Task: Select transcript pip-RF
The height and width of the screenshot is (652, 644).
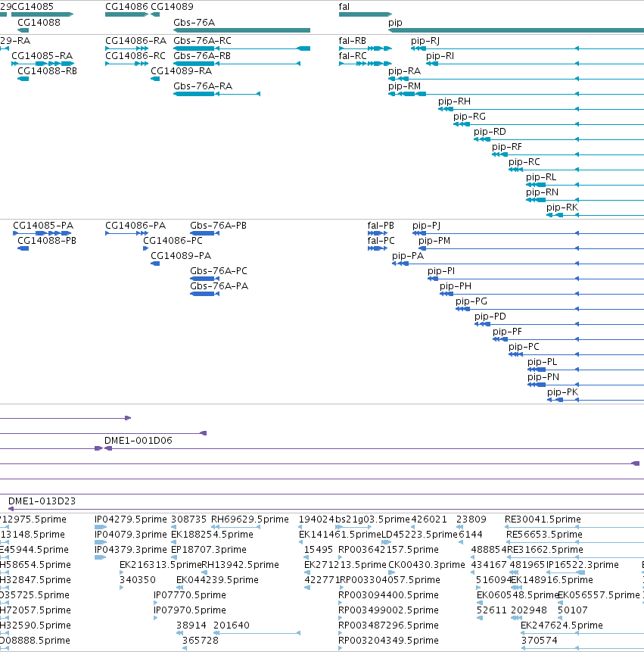Action: (x=568, y=154)
